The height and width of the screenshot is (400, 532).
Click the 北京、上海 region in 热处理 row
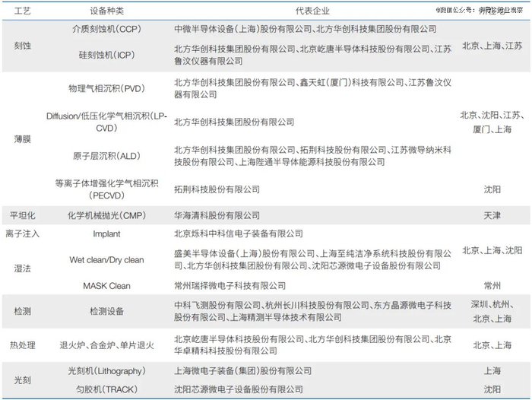(492, 345)
